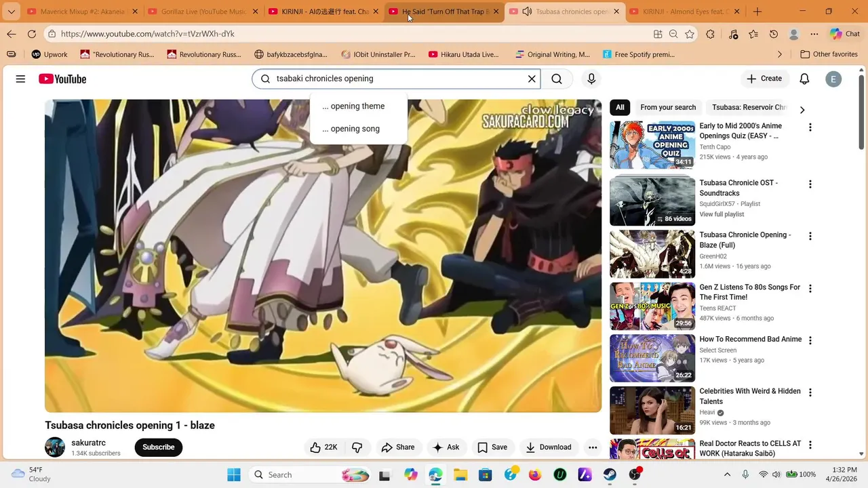Ask about this video with Ask button

coord(446,447)
